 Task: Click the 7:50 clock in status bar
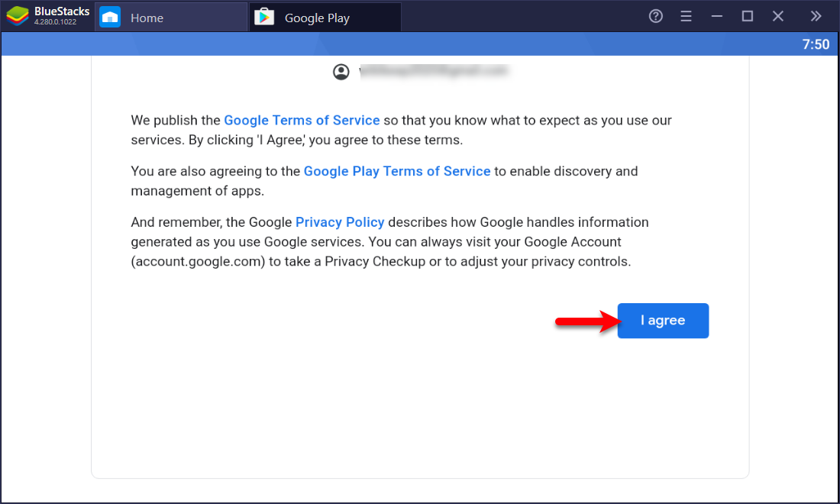pyautogui.click(x=816, y=44)
